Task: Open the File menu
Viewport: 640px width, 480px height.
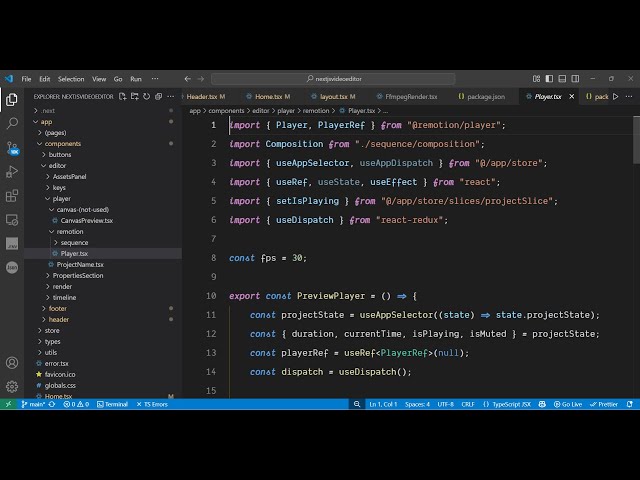Action: point(27,79)
